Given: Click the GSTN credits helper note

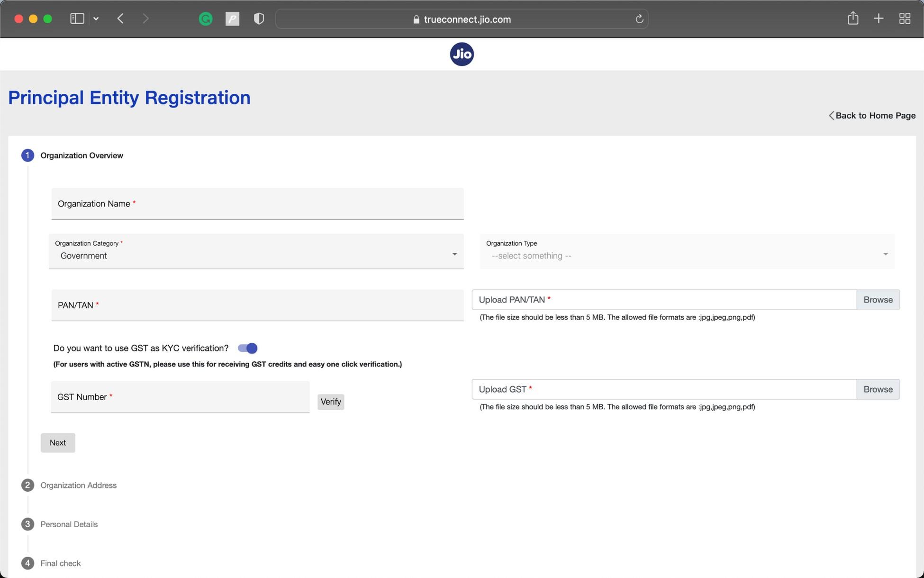Looking at the screenshot, I should coord(227,364).
